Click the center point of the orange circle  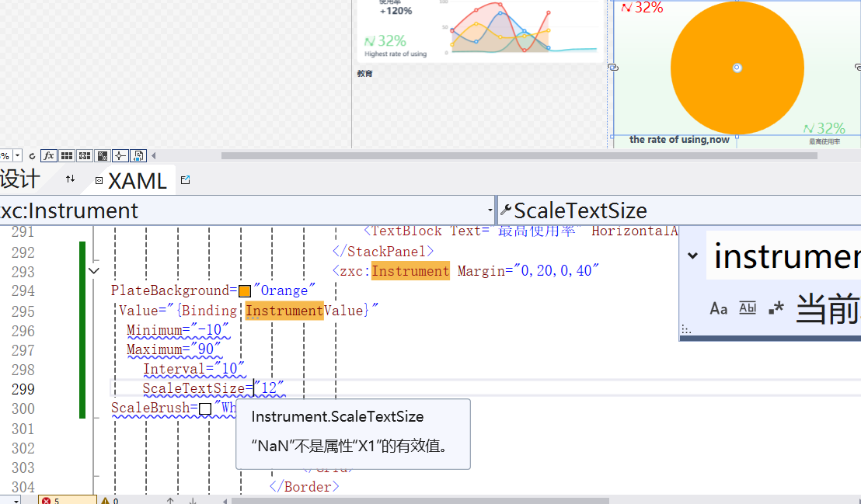point(737,68)
